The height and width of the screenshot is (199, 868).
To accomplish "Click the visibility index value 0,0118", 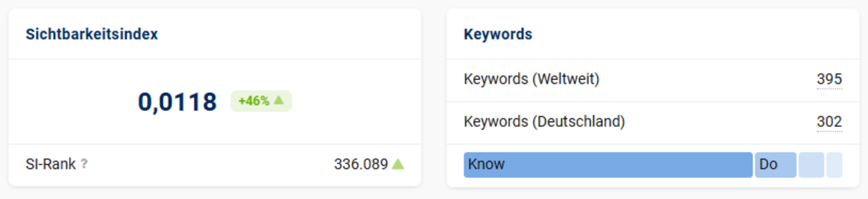I will [x=177, y=102].
